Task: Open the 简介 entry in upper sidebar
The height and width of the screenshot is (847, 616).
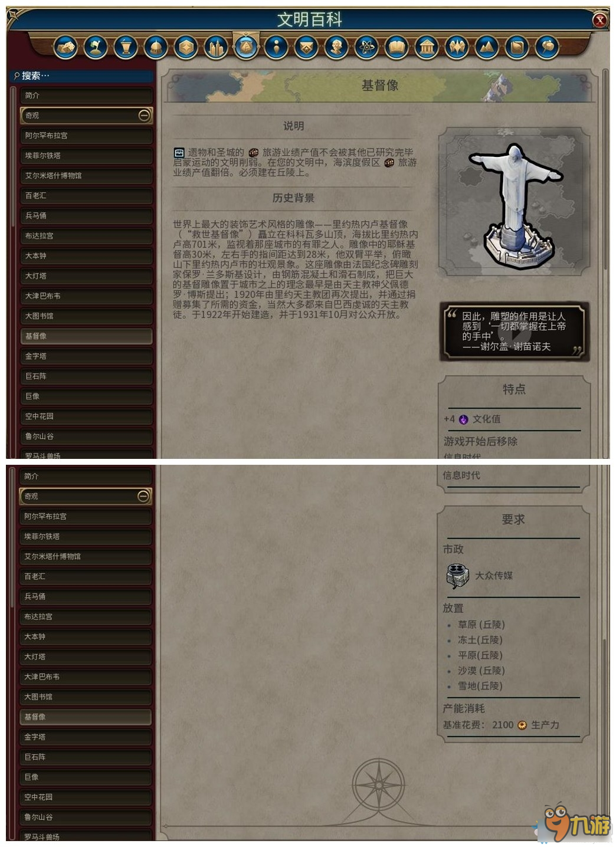Action: (87, 96)
